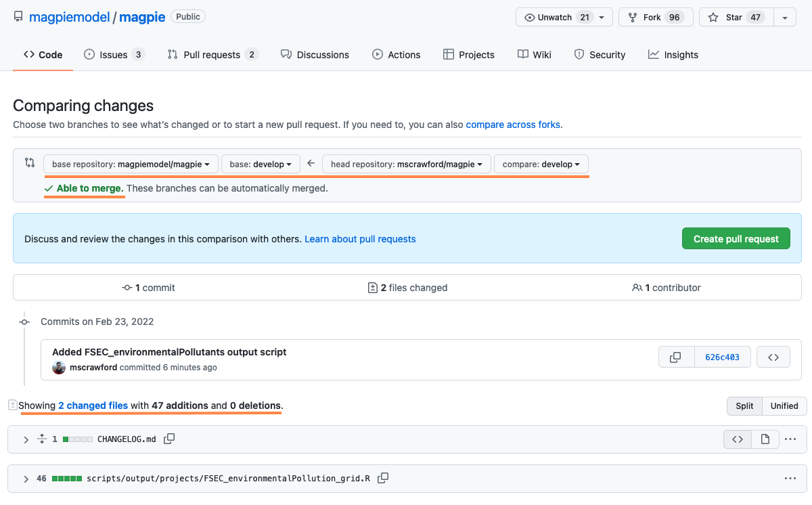
Task: Jump to the 1 commit section
Action: point(148,288)
